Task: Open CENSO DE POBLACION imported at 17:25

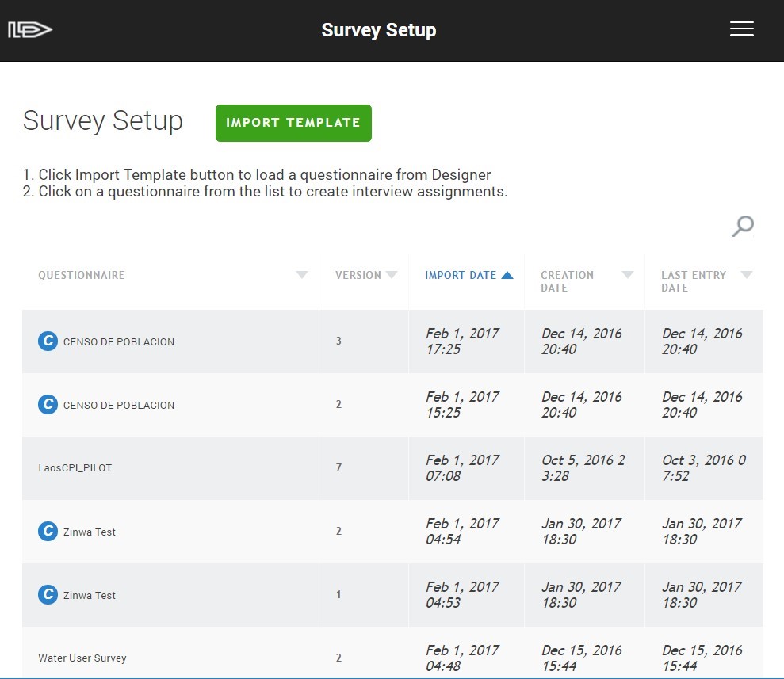Action: 119,341
